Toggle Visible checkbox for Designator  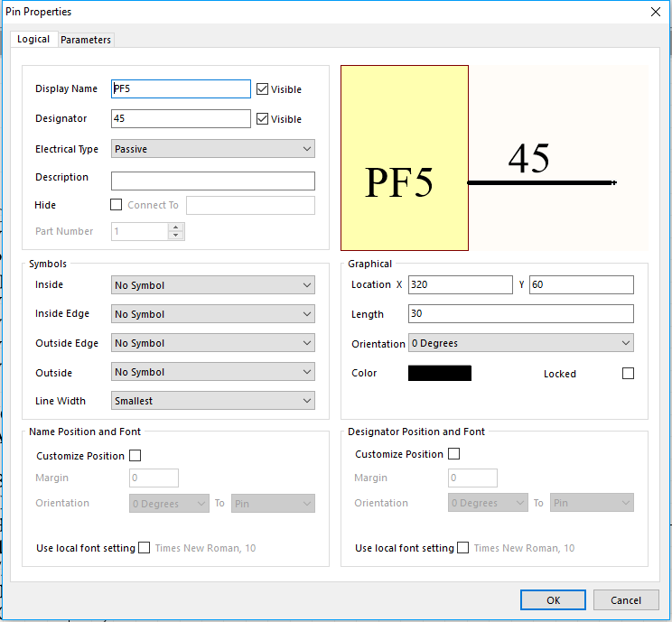tap(263, 119)
